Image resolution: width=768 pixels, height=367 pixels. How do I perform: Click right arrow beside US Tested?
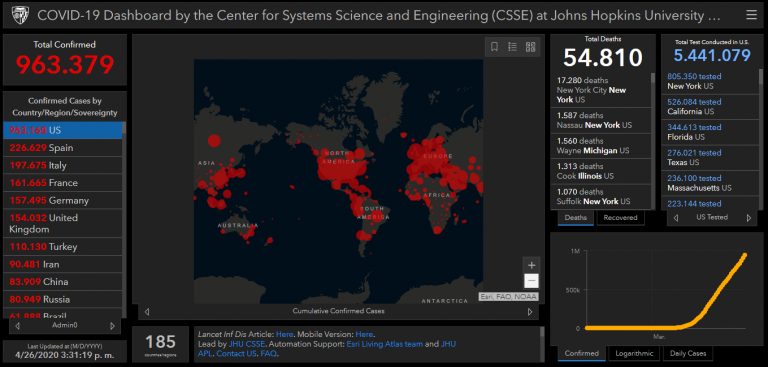(748, 218)
